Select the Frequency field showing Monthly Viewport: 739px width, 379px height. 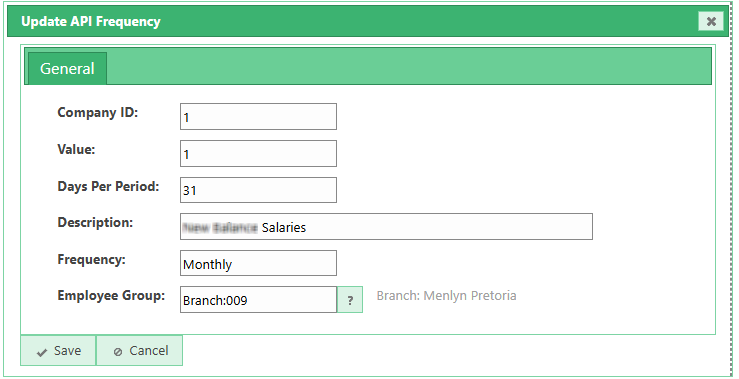point(258,263)
